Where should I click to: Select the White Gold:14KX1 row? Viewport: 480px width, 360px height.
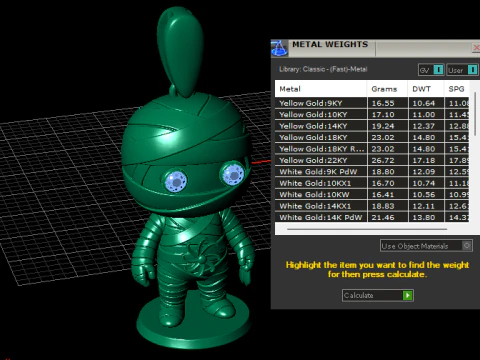(x=372, y=206)
